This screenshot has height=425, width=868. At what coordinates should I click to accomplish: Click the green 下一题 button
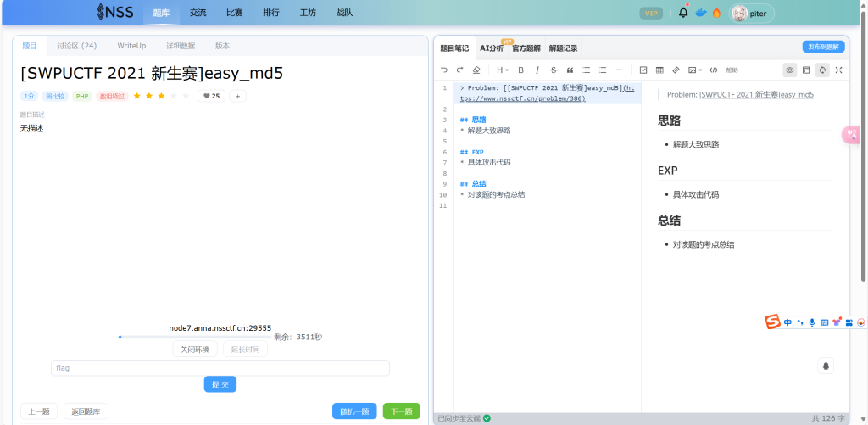coord(401,411)
